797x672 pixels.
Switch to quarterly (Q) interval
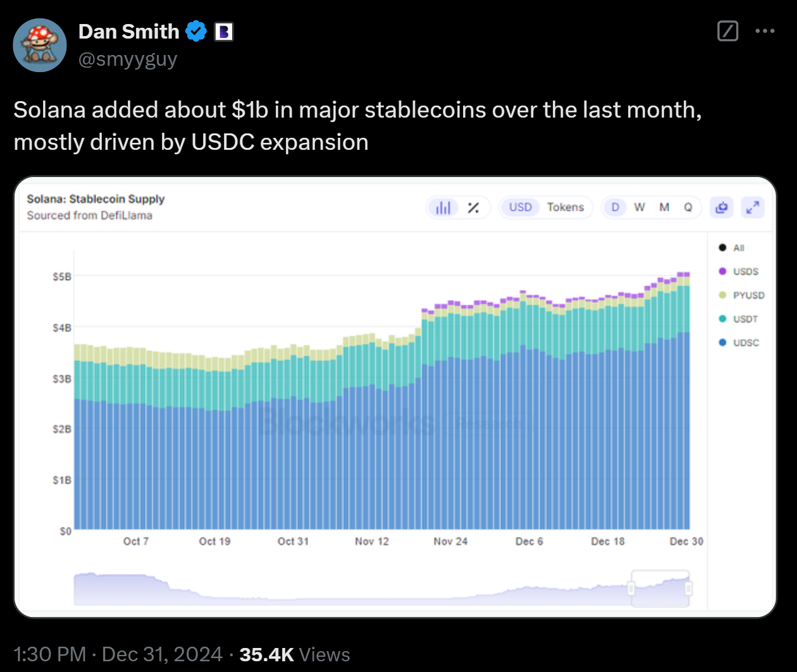[x=688, y=207]
